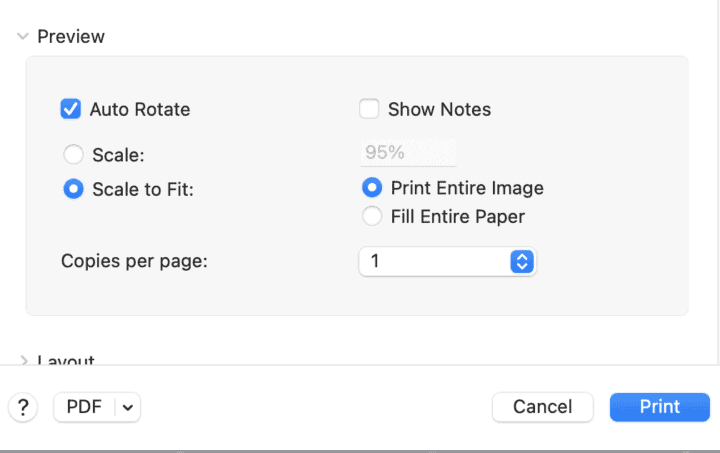The width and height of the screenshot is (720, 453).
Task: Click the blue Print button
Action: click(x=659, y=407)
